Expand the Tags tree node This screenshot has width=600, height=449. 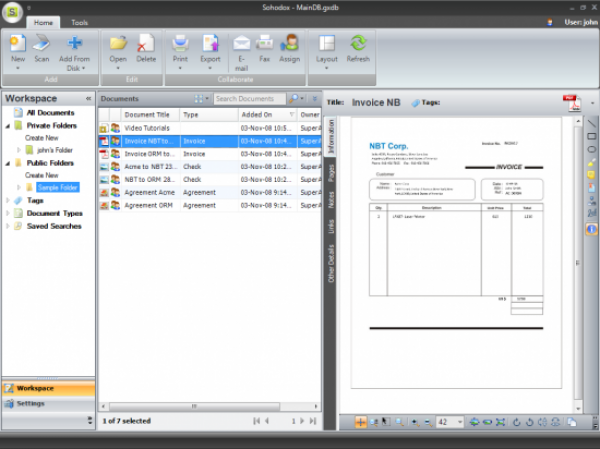tap(7, 200)
